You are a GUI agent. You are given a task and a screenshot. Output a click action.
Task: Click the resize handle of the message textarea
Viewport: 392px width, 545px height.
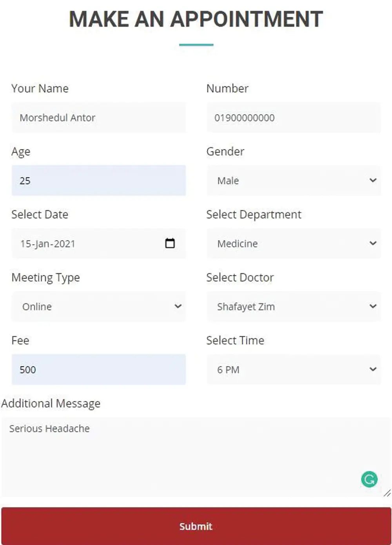point(387,493)
